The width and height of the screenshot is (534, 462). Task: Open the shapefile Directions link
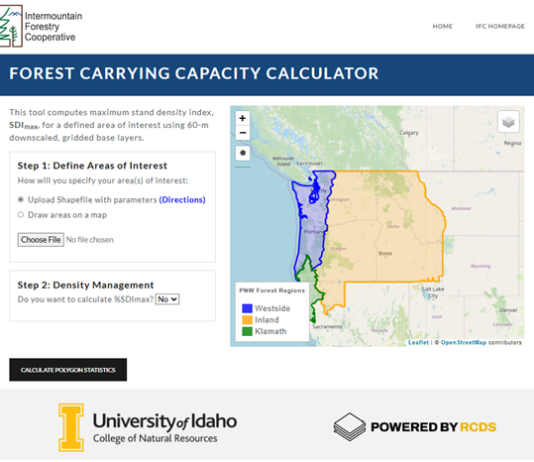coord(182,200)
